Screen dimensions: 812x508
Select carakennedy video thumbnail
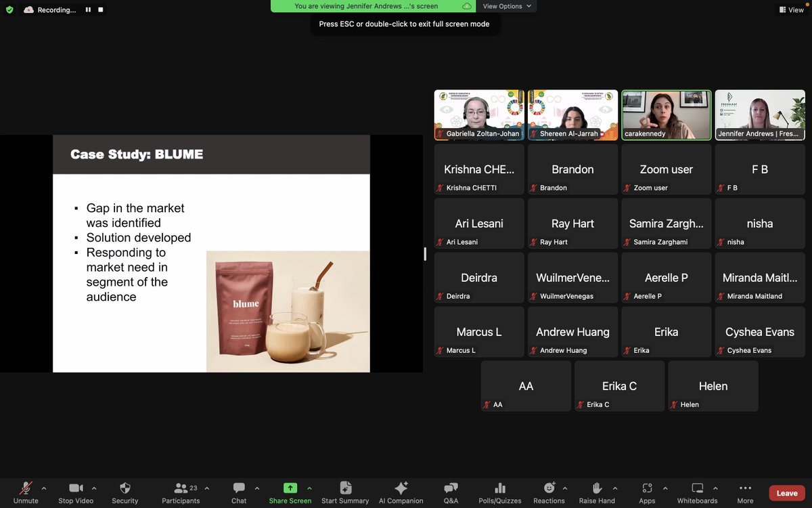coord(667,115)
